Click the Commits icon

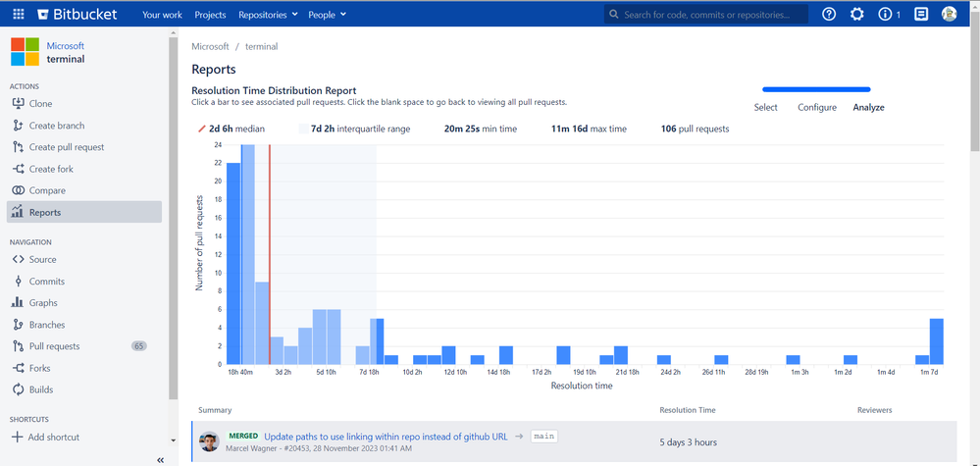18,282
